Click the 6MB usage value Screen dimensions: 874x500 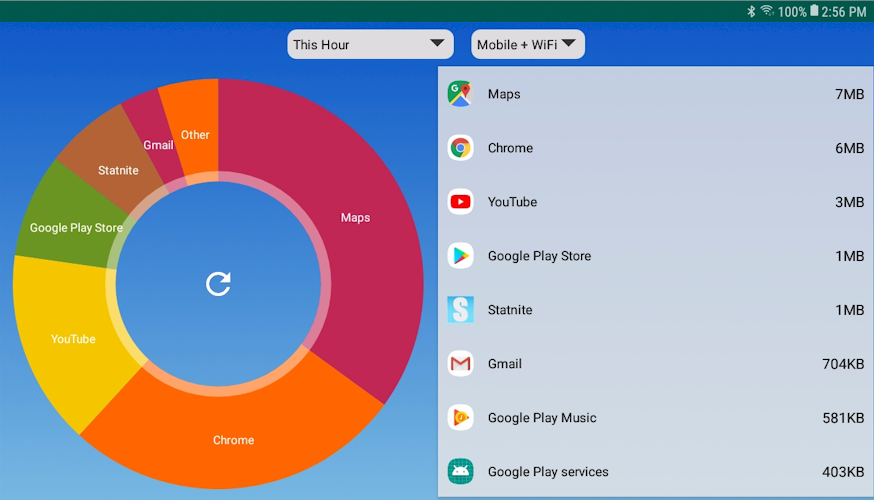click(x=849, y=148)
